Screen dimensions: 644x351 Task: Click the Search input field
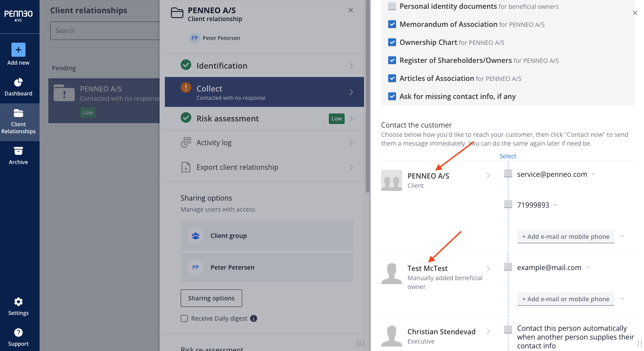[105, 31]
